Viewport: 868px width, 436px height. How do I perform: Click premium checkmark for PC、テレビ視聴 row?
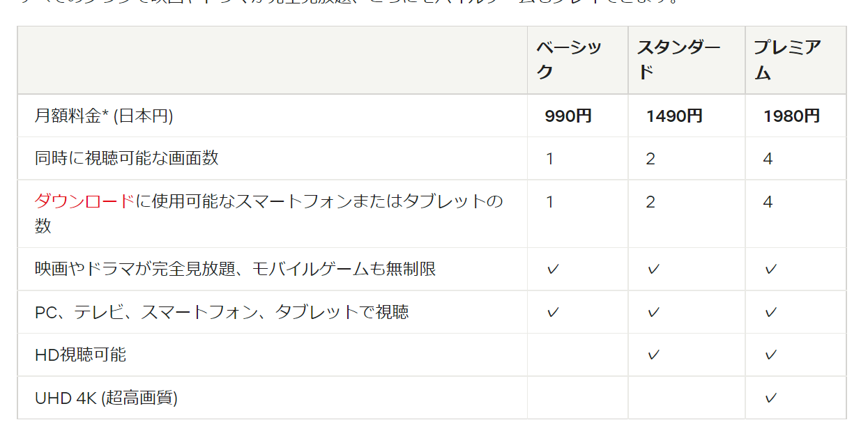[770, 312]
